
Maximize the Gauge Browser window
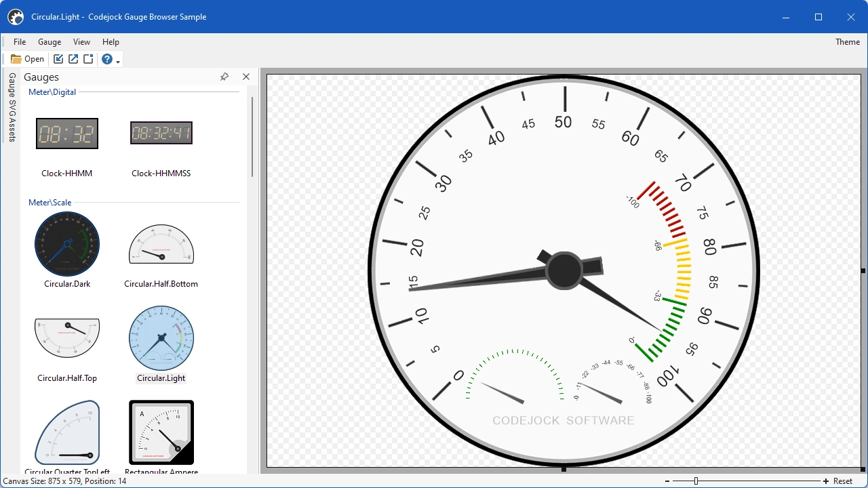pos(818,17)
